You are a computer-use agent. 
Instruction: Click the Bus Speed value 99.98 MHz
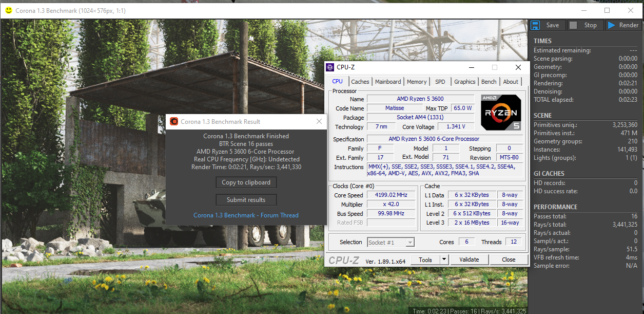[x=392, y=214]
